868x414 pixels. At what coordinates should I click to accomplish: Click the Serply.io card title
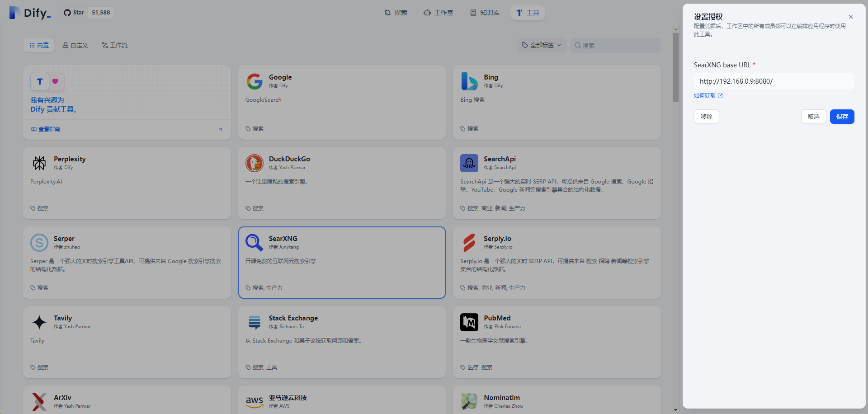point(497,239)
